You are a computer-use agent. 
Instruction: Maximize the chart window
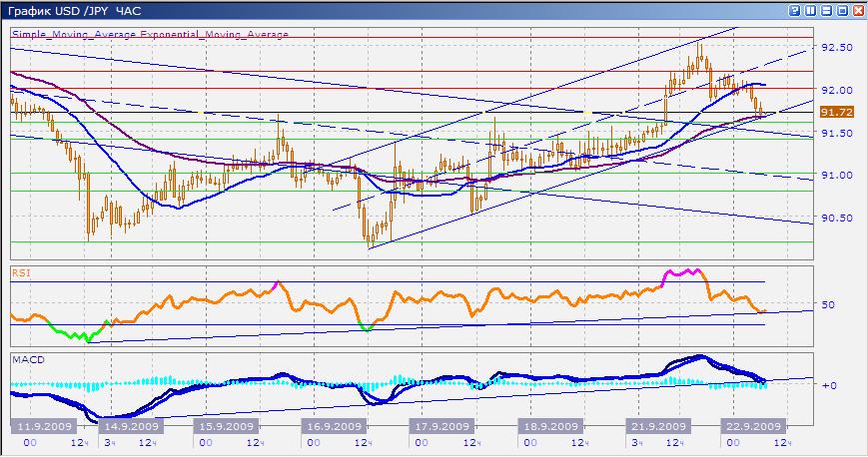(x=841, y=10)
